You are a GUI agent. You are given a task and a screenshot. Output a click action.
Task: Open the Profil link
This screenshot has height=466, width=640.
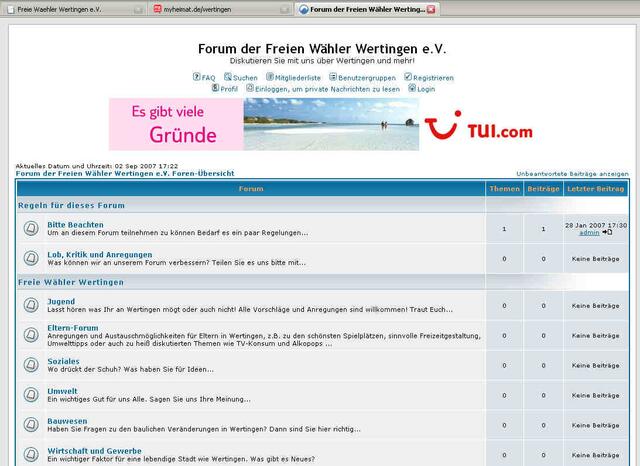click(229, 89)
